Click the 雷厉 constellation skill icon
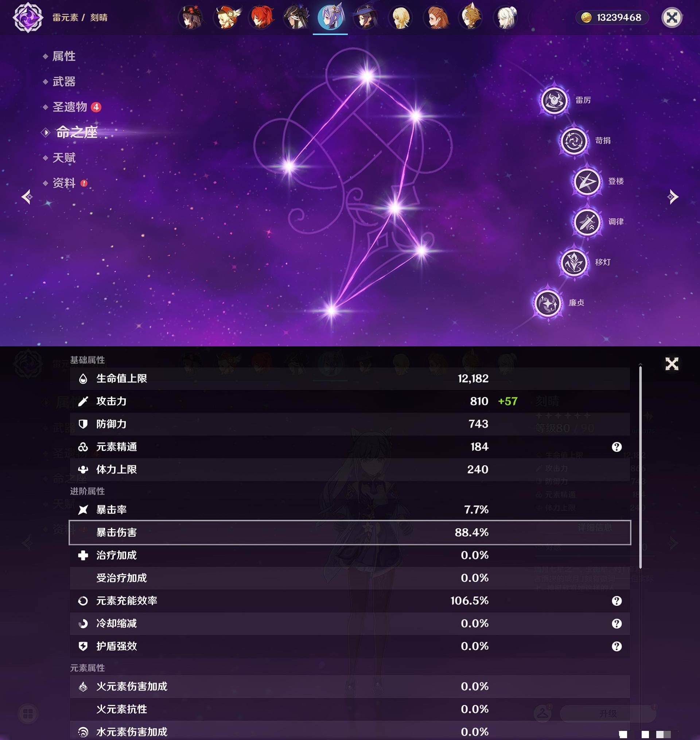This screenshot has width=700, height=740. pyautogui.click(x=556, y=101)
